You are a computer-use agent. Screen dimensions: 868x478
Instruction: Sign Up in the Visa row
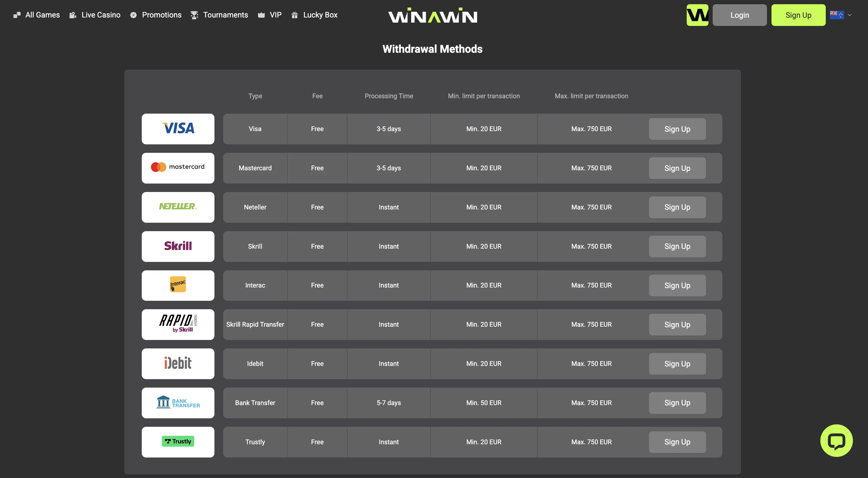coord(677,129)
